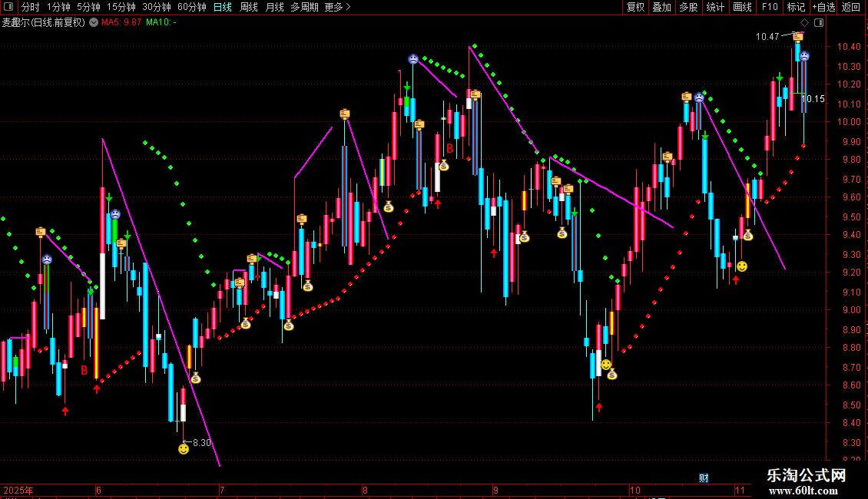The height and width of the screenshot is (499, 868).
Task: Click month 10 on the time axis
Action: (635, 490)
